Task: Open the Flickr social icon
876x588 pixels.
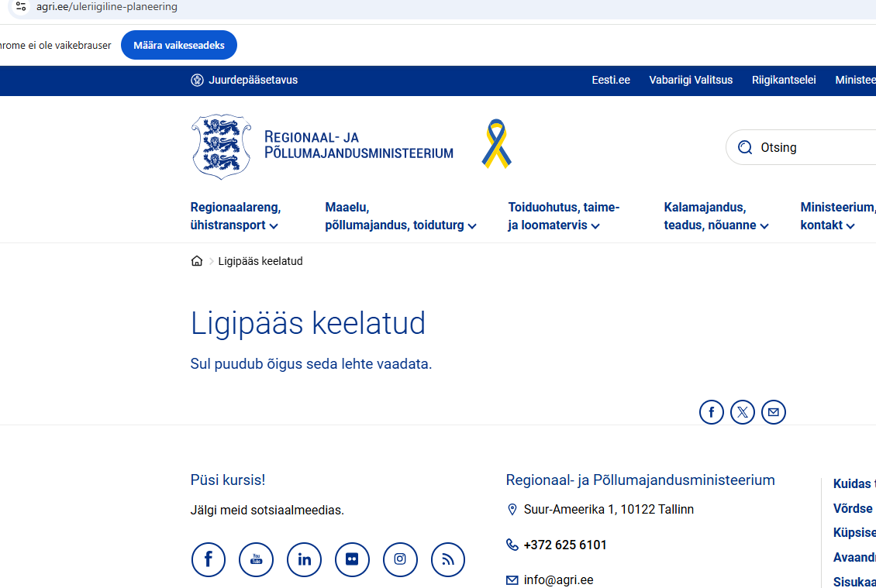Action: point(352,559)
